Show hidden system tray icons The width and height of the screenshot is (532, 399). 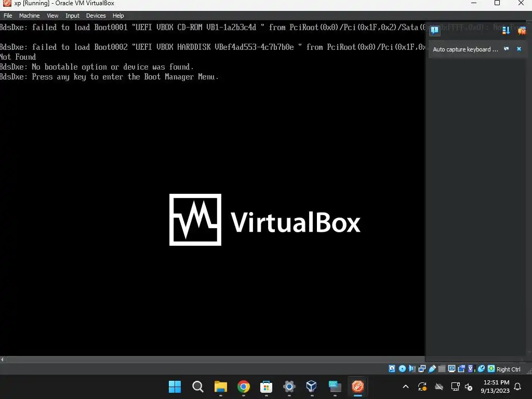405,387
